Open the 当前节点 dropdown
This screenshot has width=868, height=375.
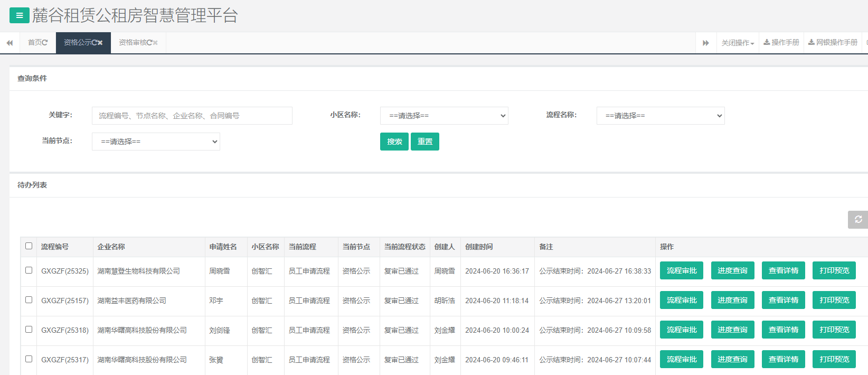click(156, 142)
